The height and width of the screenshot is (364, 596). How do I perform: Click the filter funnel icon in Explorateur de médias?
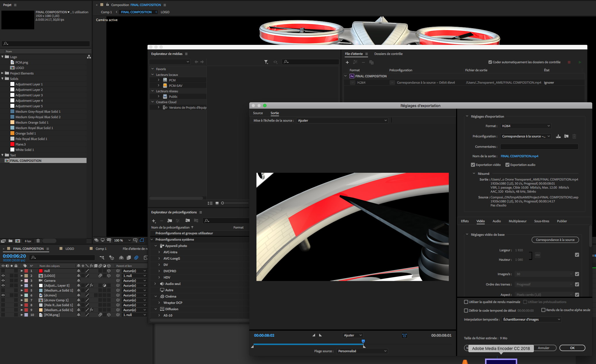point(266,62)
